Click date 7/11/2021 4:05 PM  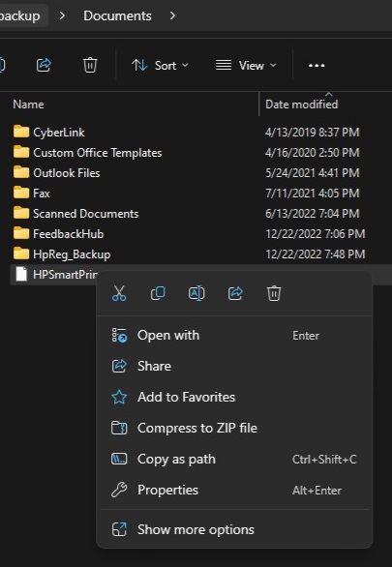pyautogui.click(x=313, y=194)
